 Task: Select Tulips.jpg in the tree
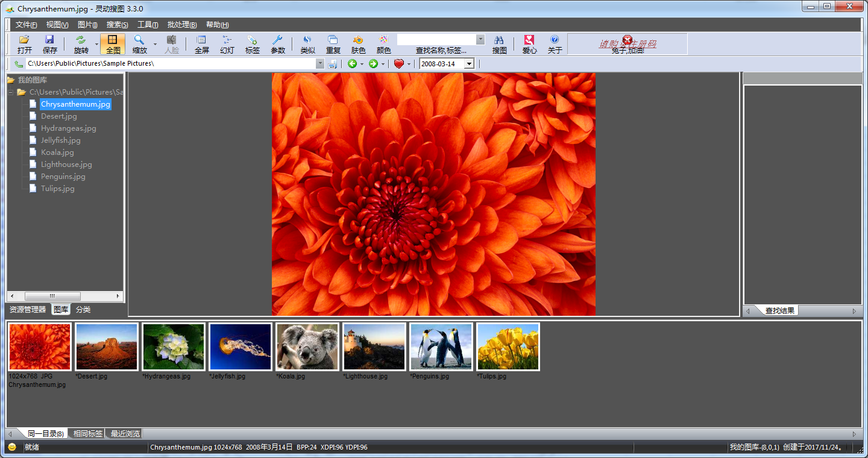58,189
